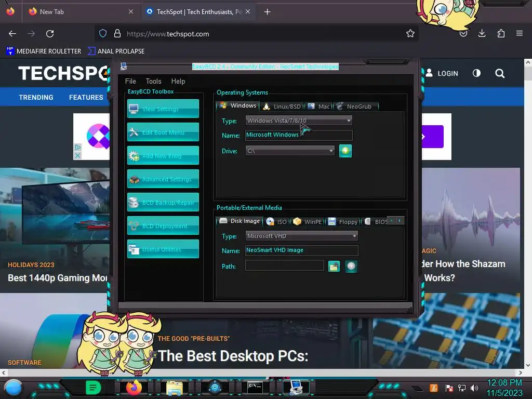Image resolution: width=532 pixels, height=399 pixels.
Task: Open green notes app in taskbar
Action: [x=94, y=388]
